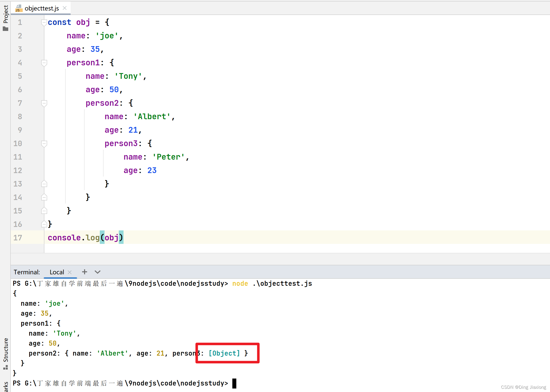Click fold end marker on line 13
550x392 pixels.
[44, 184]
